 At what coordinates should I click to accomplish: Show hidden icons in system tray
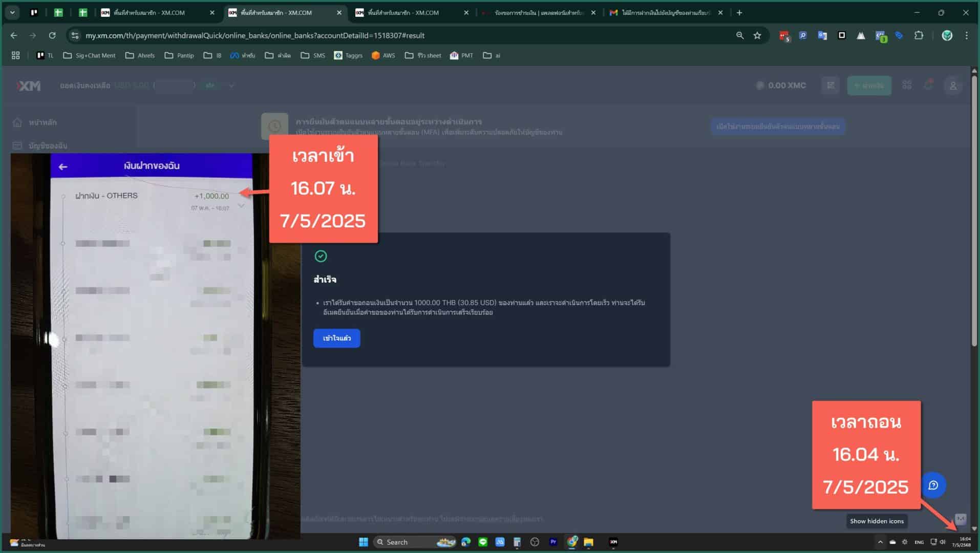click(x=880, y=542)
